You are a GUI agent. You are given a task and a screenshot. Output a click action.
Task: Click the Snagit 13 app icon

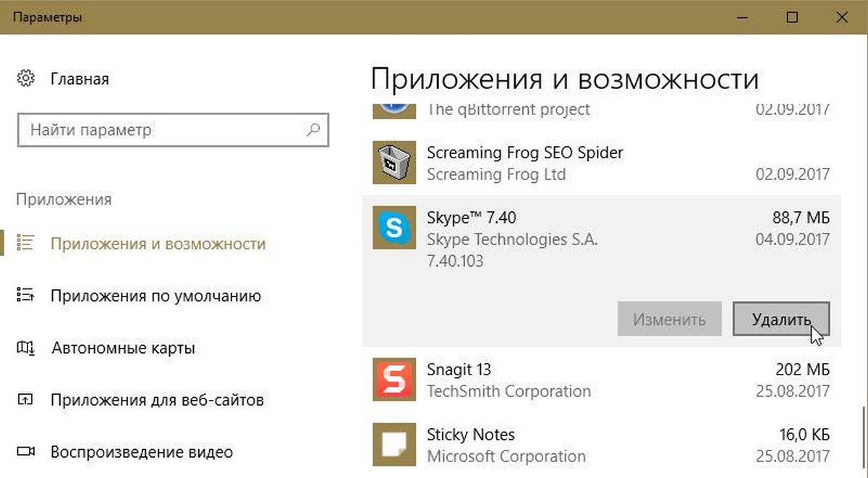[394, 380]
